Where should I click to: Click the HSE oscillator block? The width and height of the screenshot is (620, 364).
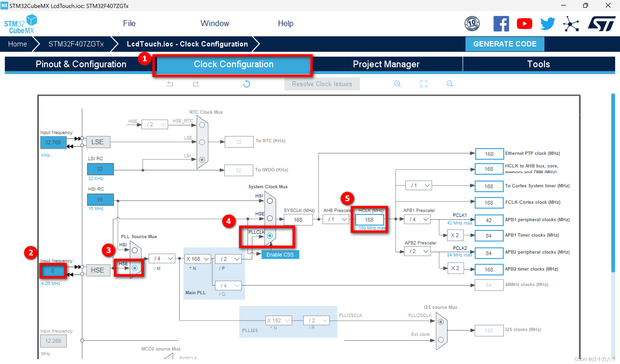(x=98, y=270)
